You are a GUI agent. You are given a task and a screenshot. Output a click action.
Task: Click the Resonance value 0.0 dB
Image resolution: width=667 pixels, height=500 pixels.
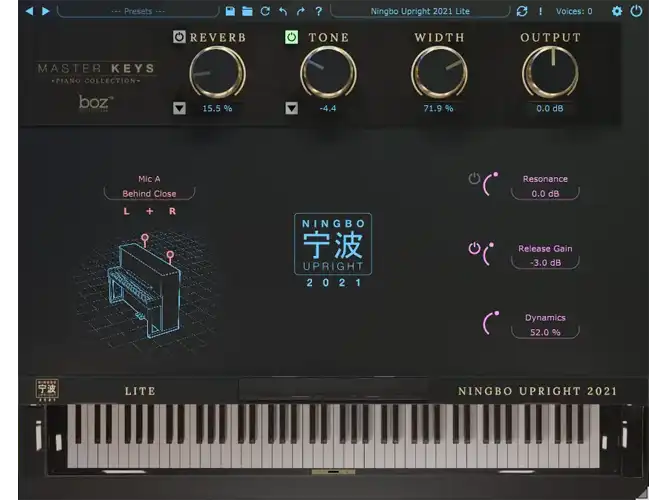click(545, 194)
